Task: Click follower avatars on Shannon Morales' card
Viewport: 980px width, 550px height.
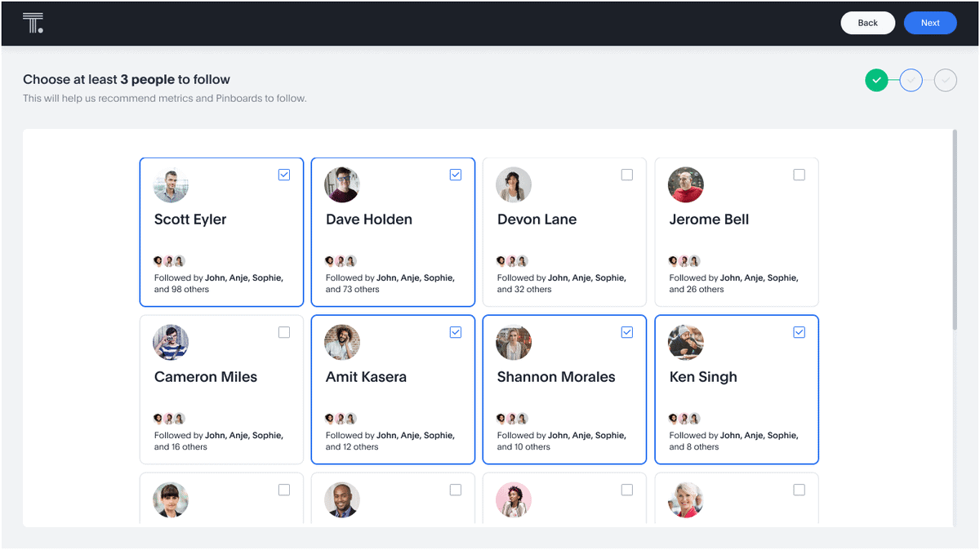Action: click(513, 419)
